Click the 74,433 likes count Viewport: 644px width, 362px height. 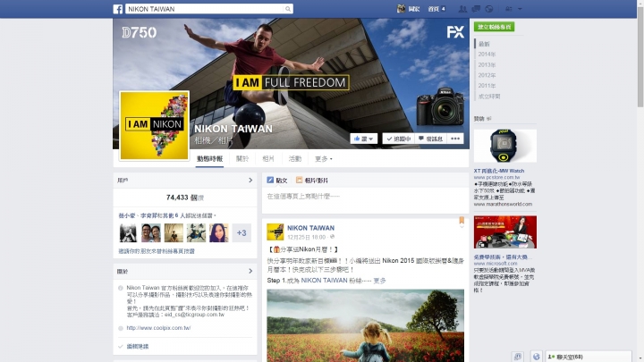[x=185, y=198]
